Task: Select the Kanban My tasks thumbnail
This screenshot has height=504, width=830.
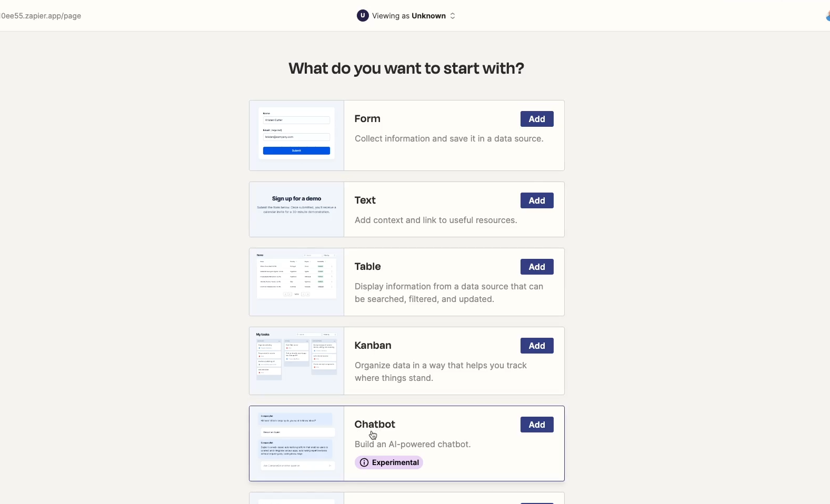Action: point(296,361)
